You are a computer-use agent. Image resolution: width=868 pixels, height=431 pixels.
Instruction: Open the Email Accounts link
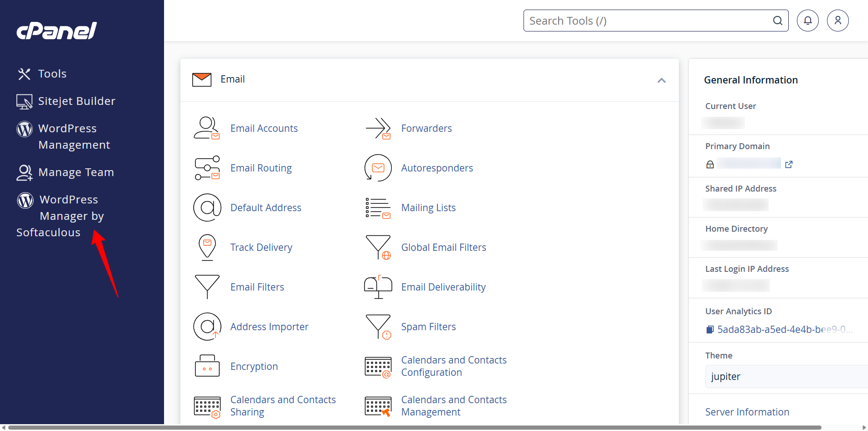coord(264,128)
